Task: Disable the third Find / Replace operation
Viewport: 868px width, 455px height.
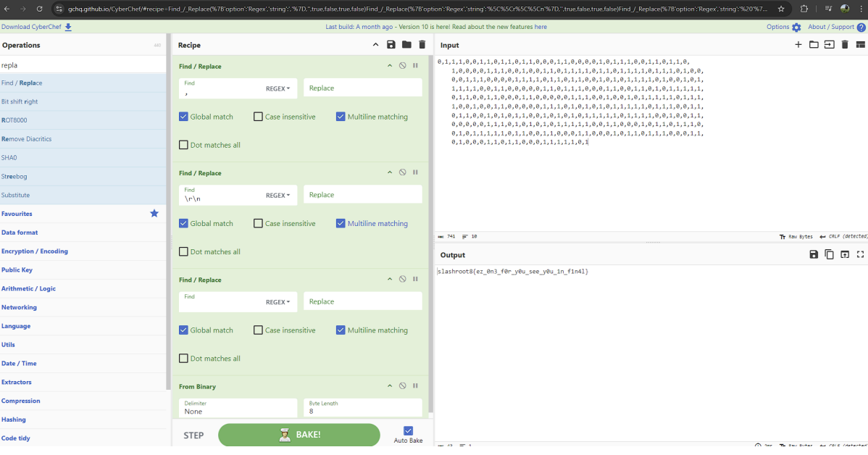Action: (x=402, y=279)
